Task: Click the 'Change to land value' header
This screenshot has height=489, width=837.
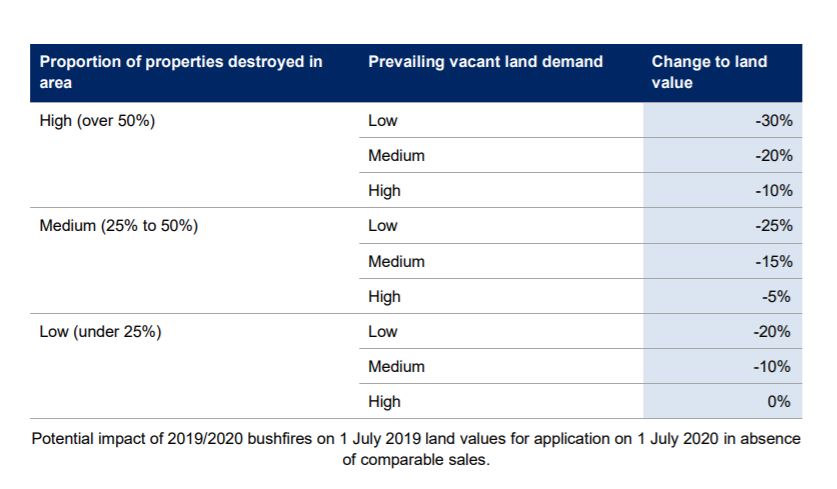Action: pyautogui.click(x=709, y=72)
